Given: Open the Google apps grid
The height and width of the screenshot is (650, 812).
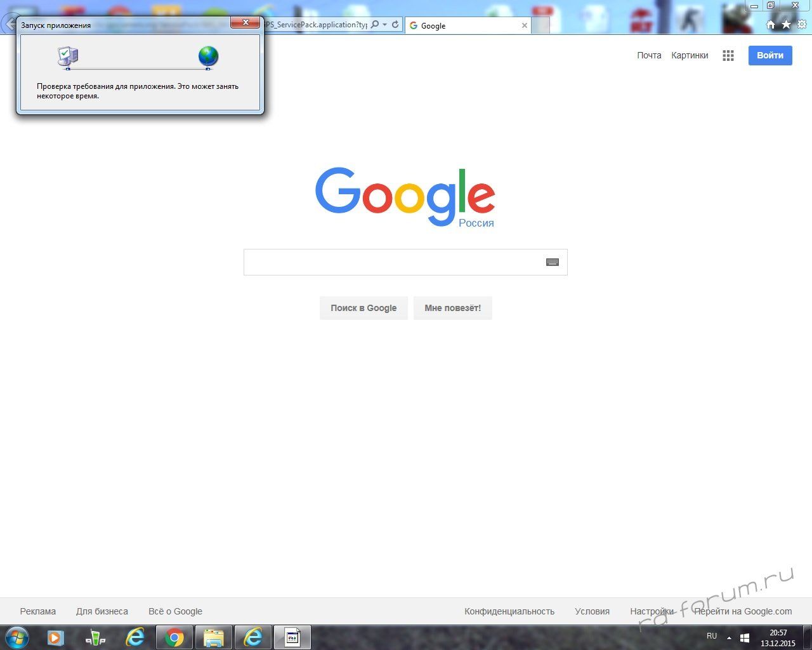Looking at the screenshot, I should [x=728, y=56].
